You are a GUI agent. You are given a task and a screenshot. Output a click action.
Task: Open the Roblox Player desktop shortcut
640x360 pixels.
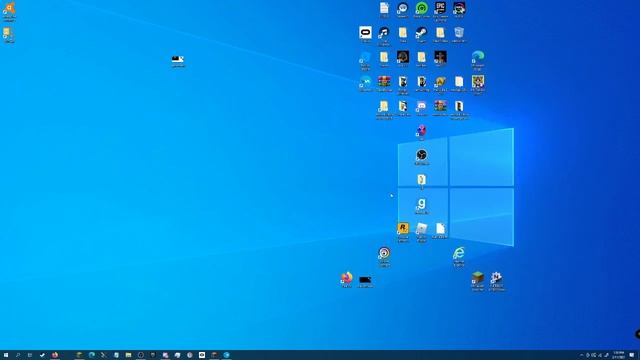(x=421, y=232)
